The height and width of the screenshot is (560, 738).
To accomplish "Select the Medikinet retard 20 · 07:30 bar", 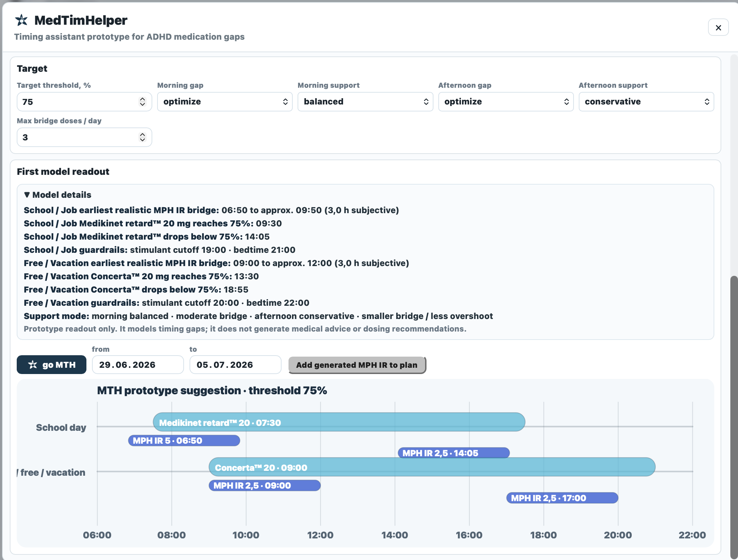I will pos(339,422).
